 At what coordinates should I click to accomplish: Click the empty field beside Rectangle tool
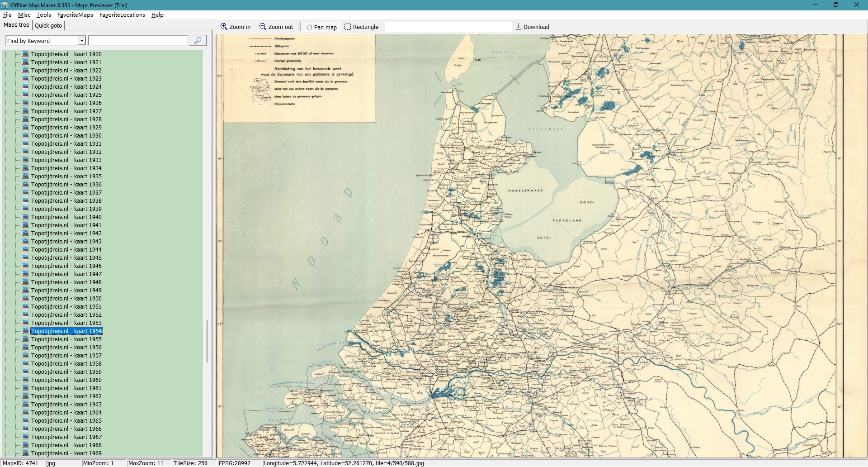(448, 27)
